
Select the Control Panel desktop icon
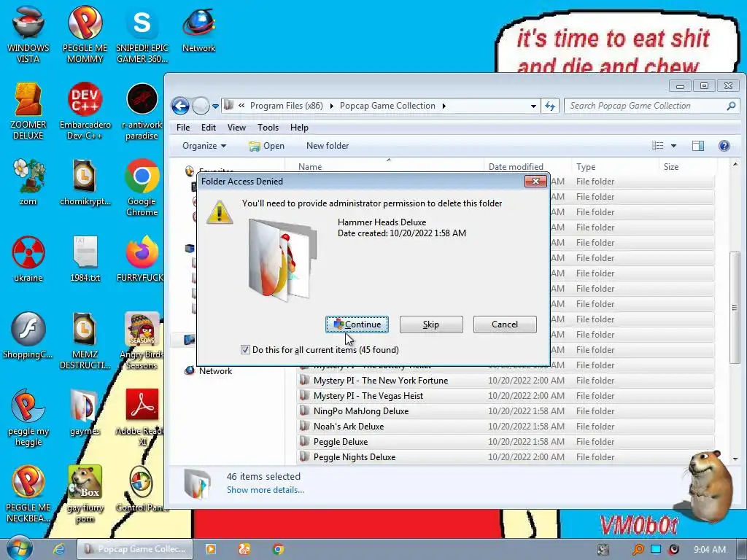(142, 489)
